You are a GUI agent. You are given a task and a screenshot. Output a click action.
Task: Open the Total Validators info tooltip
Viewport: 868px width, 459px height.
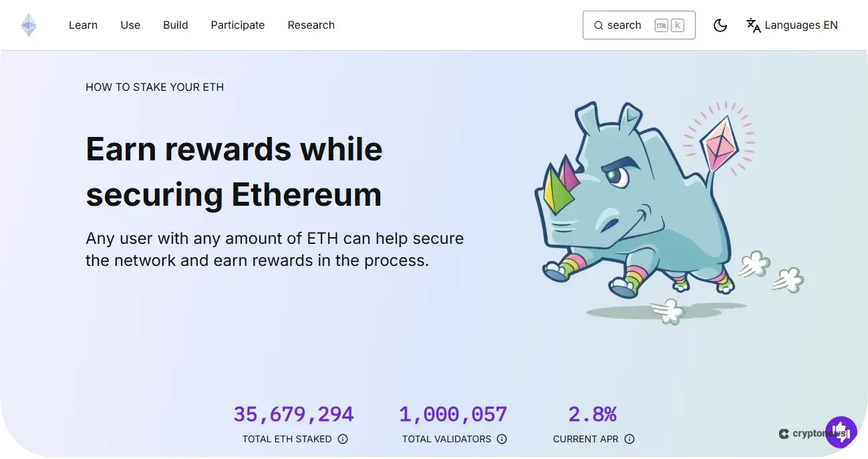(x=502, y=439)
